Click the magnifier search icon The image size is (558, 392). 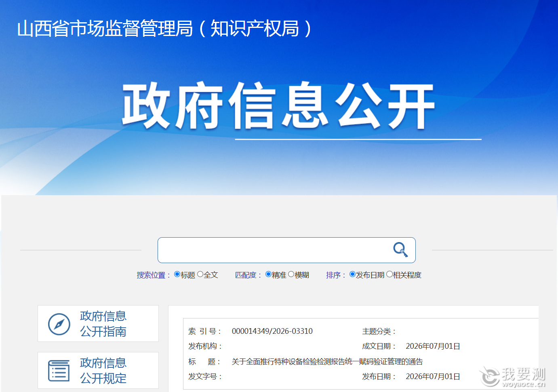click(400, 250)
